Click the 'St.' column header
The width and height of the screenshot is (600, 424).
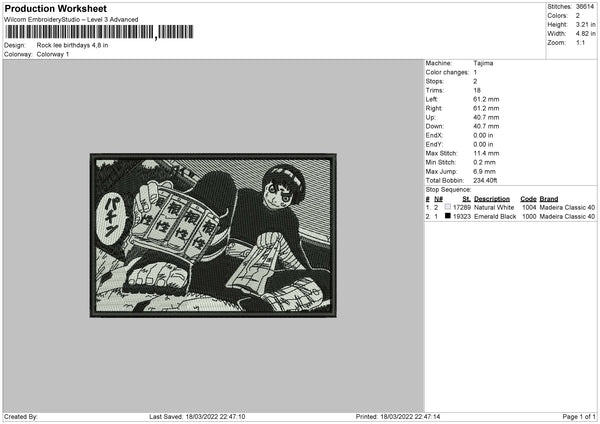[x=466, y=199]
